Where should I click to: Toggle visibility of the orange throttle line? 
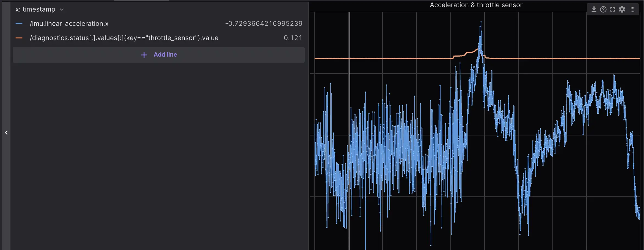[x=19, y=38]
